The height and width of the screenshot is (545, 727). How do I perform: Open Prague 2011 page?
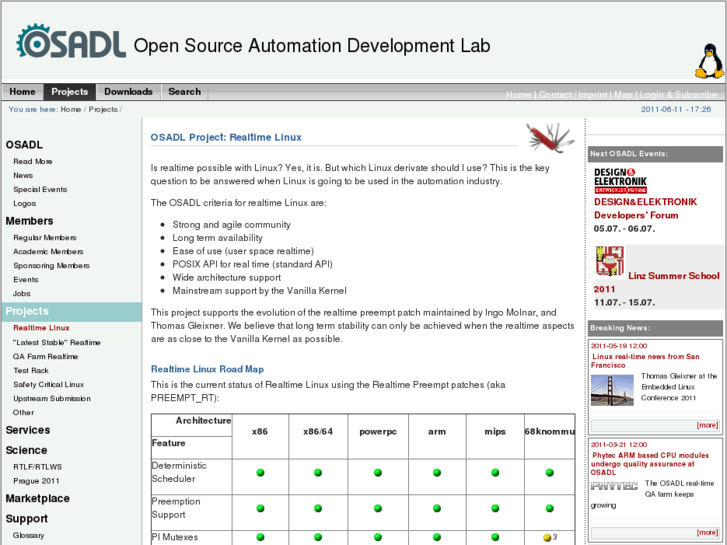(x=36, y=481)
